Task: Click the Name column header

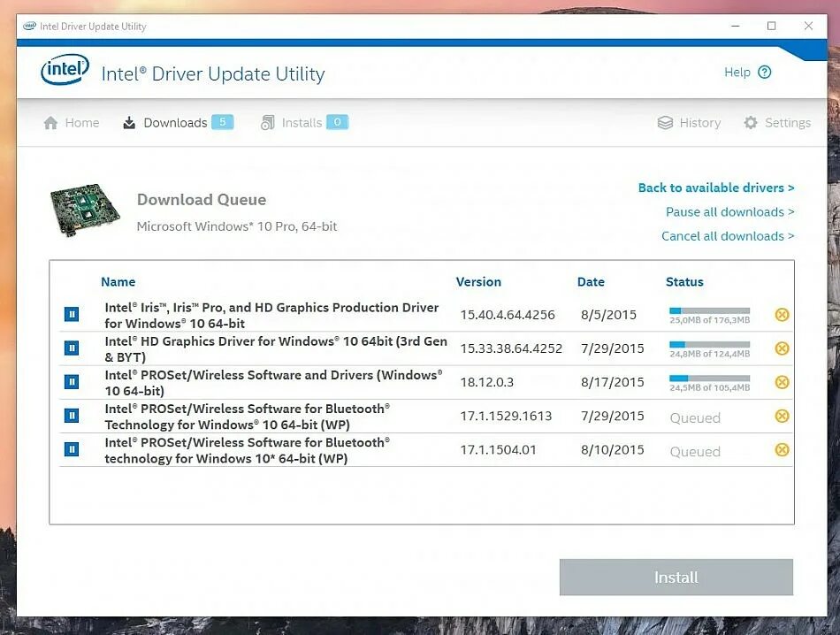Action: point(118,282)
